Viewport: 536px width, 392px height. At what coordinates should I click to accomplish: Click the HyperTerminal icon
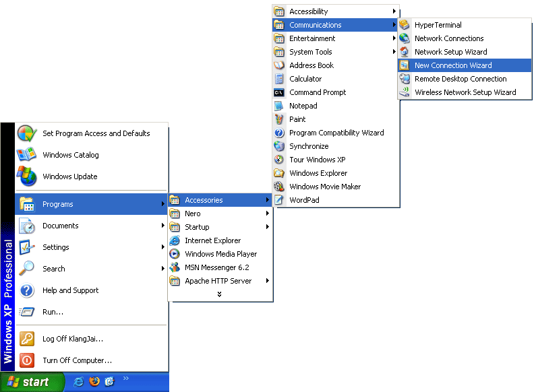pyautogui.click(x=405, y=25)
